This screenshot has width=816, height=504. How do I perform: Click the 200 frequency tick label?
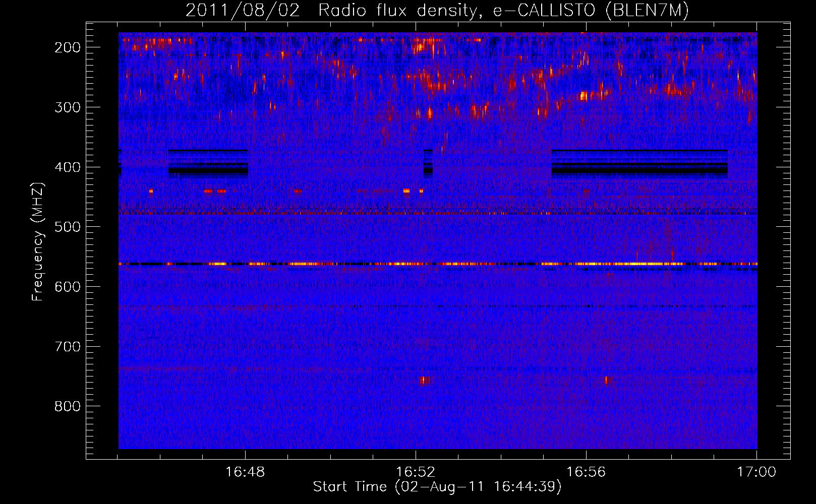click(x=68, y=47)
